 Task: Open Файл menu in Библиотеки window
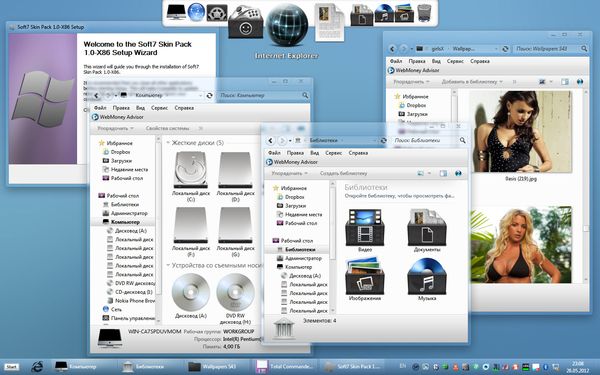[274, 153]
